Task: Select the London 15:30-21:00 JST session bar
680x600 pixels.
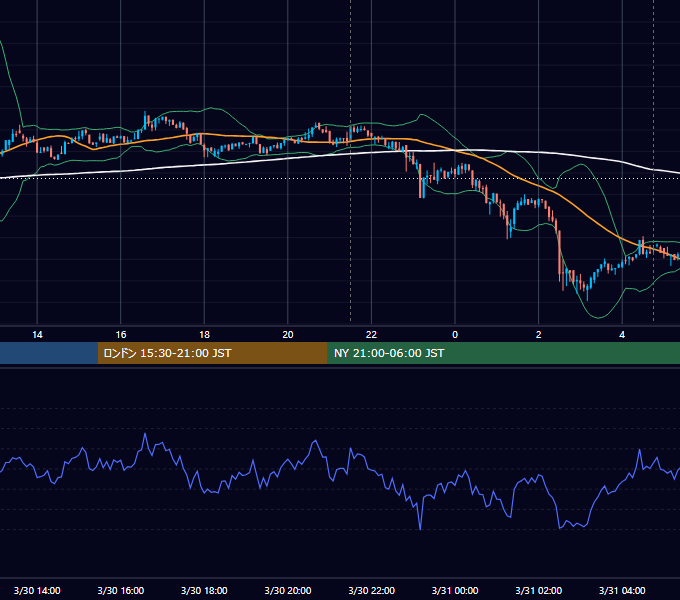Action: point(212,353)
